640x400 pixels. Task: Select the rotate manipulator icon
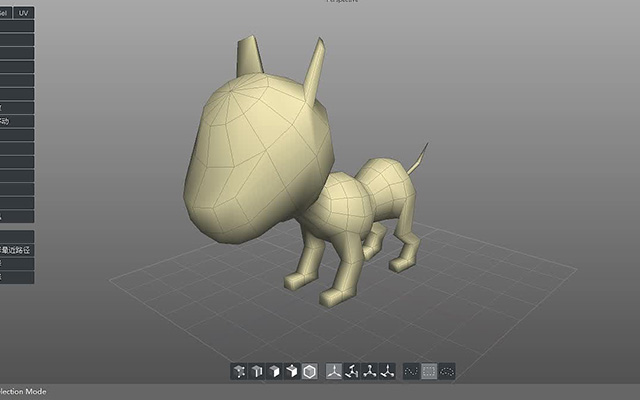pyautogui.click(x=352, y=371)
